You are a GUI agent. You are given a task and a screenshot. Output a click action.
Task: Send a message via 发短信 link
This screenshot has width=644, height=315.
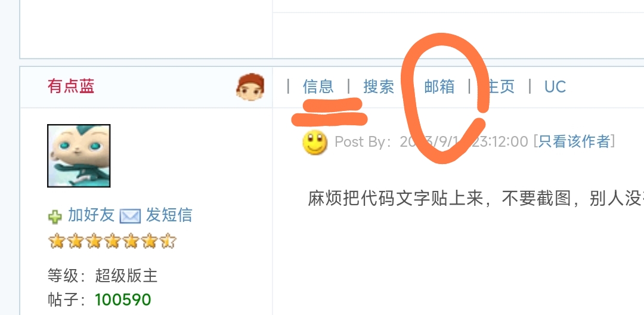tap(169, 215)
